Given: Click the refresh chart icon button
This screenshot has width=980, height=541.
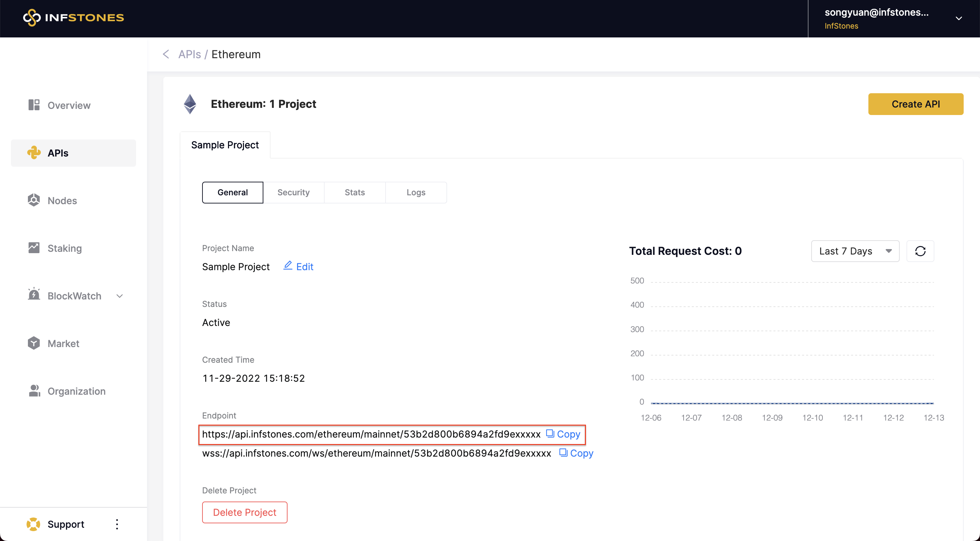Looking at the screenshot, I should (x=920, y=251).
